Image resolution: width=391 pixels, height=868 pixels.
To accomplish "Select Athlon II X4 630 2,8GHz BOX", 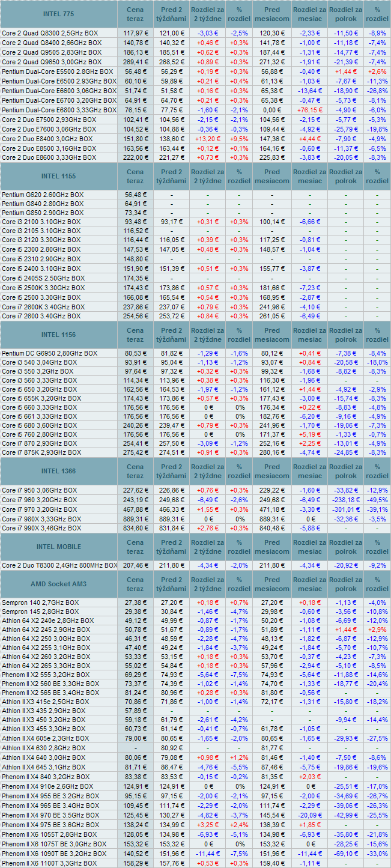I will click(x=43, y=748).
